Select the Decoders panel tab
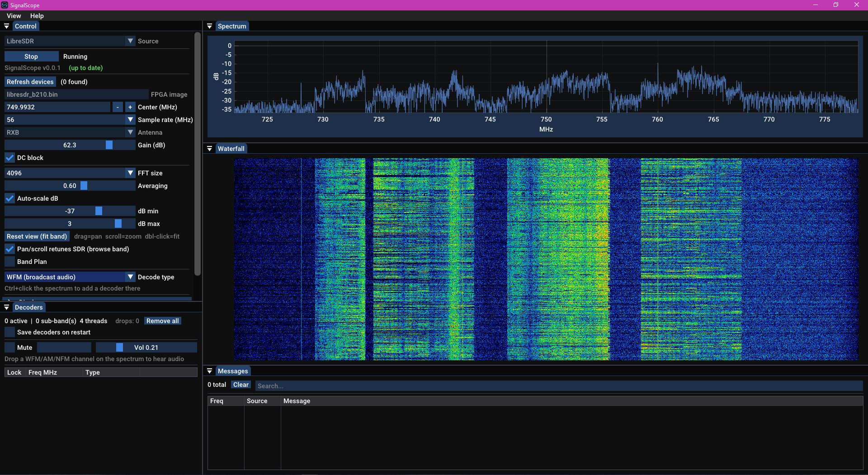Viewport: 868px width, 475px height. pyautogui.click(x=28, y=307)
